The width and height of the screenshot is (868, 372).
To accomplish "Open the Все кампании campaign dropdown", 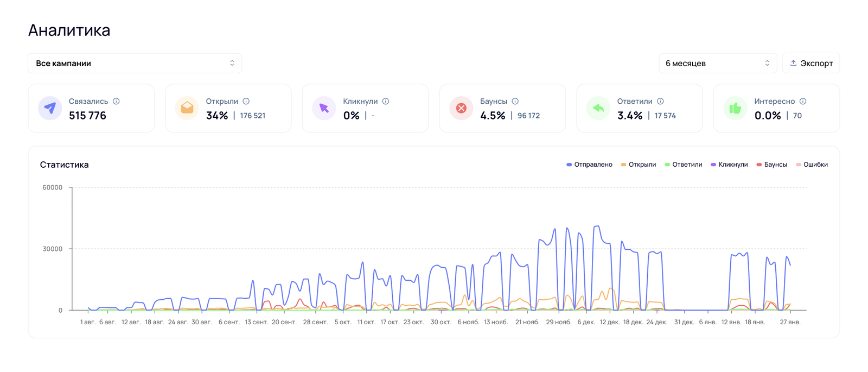I will coord(135,63).
